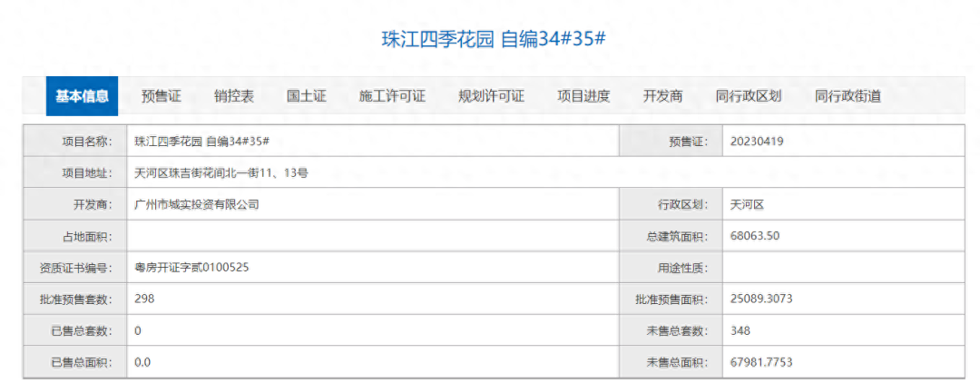Select the 项目名称 value 珠江四季花园 自编34#35#
Image resolution: width=980 pixels, height=383 pixels.
click(201, 142)
